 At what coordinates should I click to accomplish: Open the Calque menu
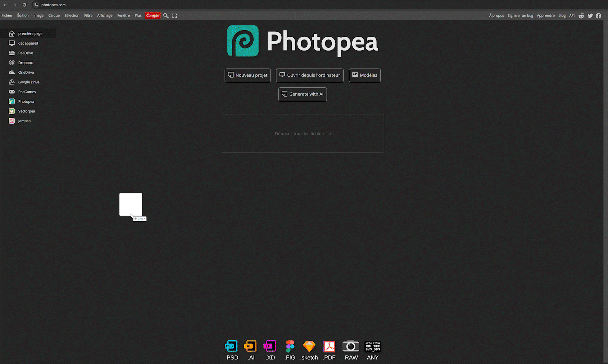click(x=54, y=15)
